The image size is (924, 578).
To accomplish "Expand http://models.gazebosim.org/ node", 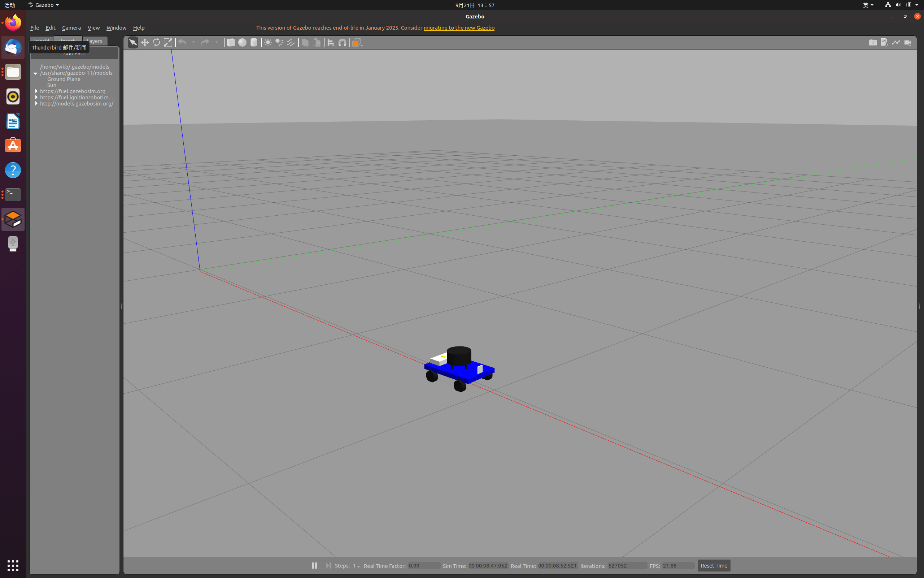I will point(36,104).
